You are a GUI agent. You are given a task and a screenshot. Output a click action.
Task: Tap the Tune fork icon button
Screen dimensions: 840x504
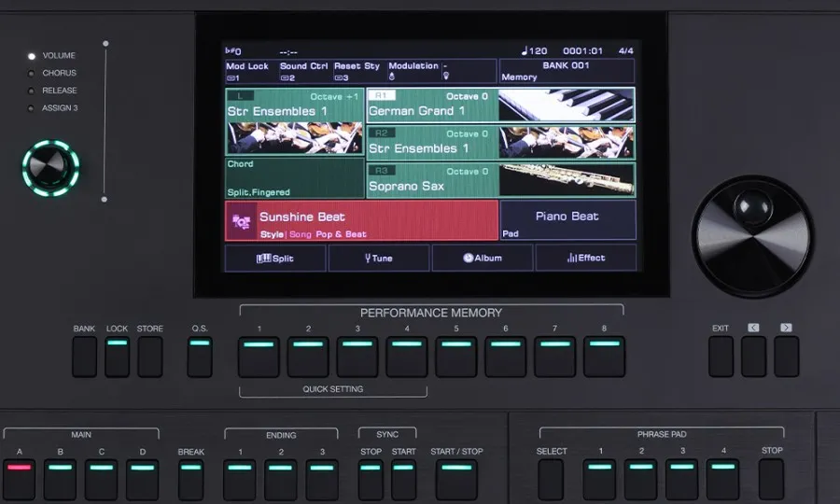(x=379, y=259)
